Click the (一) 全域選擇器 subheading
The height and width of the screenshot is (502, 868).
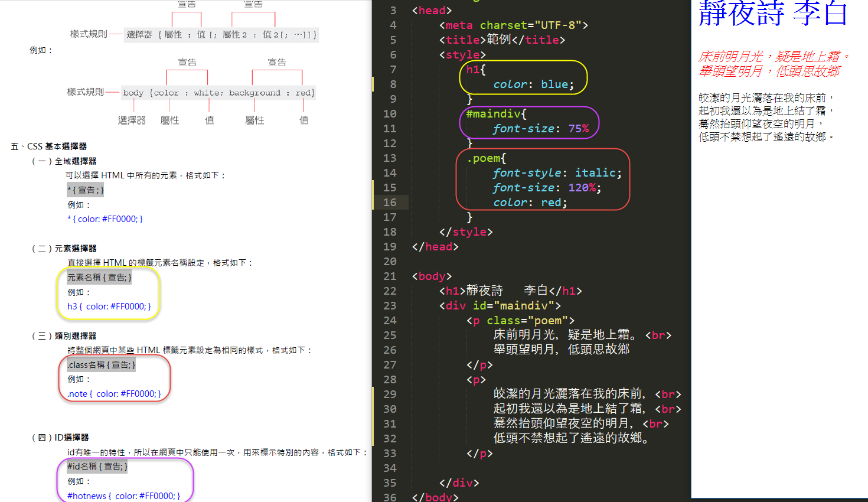pos(64,161)
